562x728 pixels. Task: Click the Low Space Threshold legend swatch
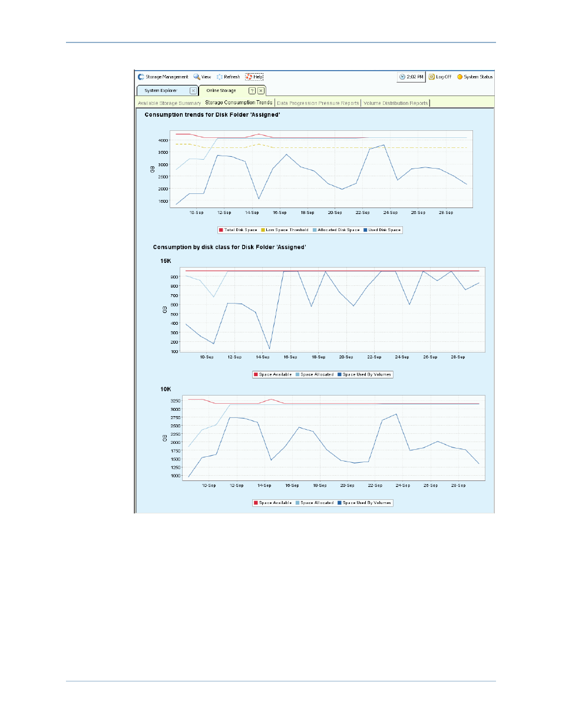point(263,230)
